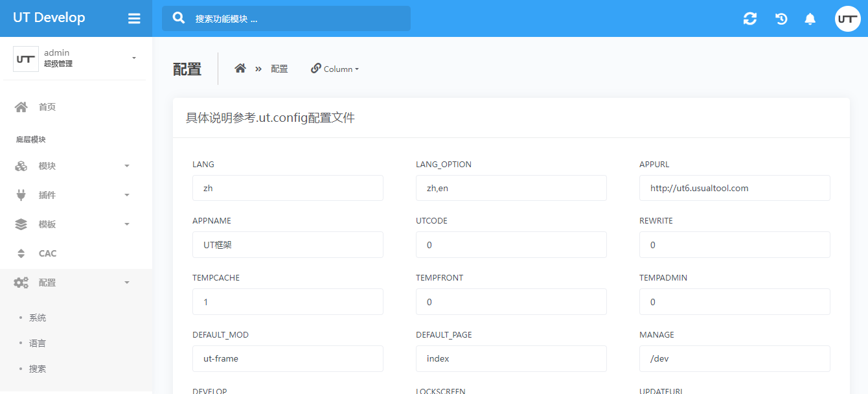Click the UT avatar in top right

[847, 19]
